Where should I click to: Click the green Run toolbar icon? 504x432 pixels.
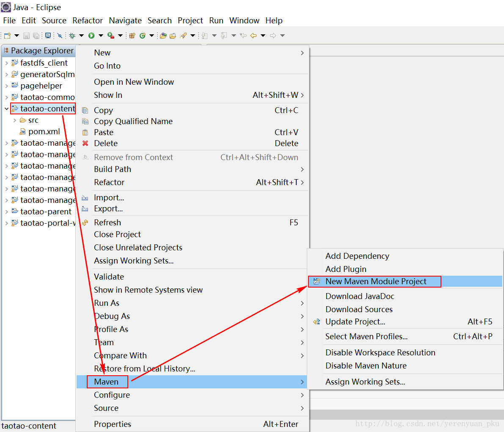(x=91, y=36)
